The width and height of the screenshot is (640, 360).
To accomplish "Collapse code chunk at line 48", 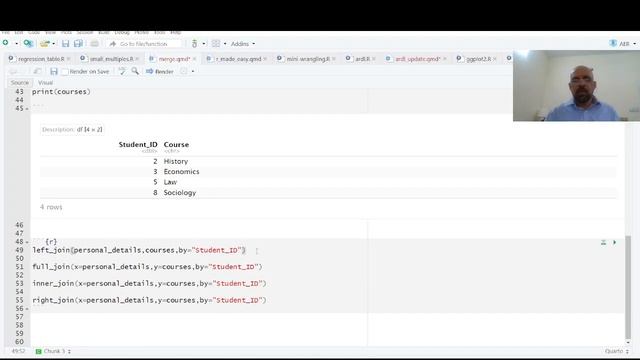I will [x=27, y=242].
